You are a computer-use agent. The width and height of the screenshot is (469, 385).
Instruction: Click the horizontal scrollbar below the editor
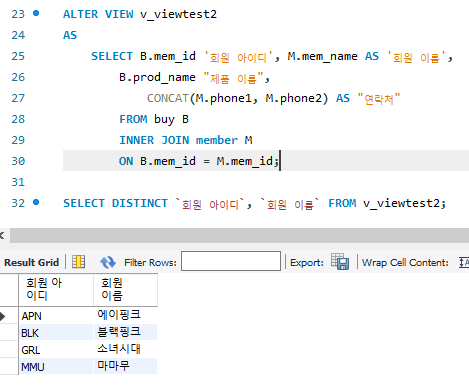click(239, 235)
